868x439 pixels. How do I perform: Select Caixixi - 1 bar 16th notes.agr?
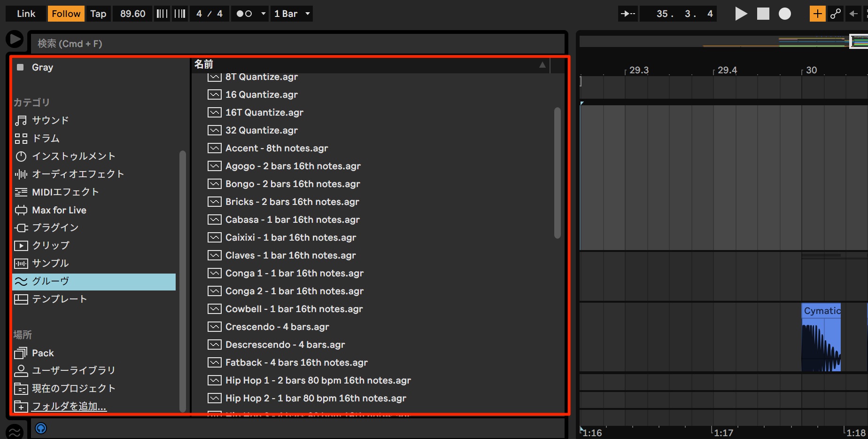[291, 237]
